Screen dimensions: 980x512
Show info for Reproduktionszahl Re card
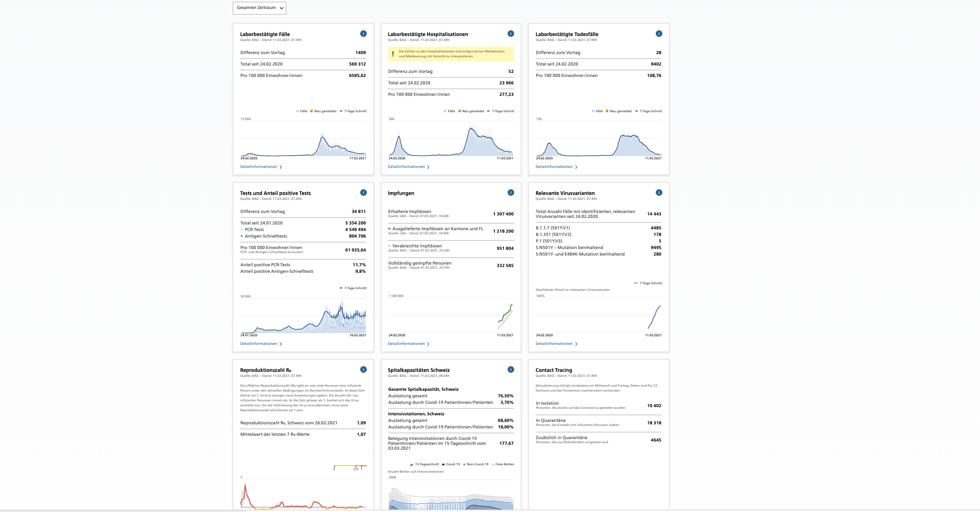click(363, 369)
